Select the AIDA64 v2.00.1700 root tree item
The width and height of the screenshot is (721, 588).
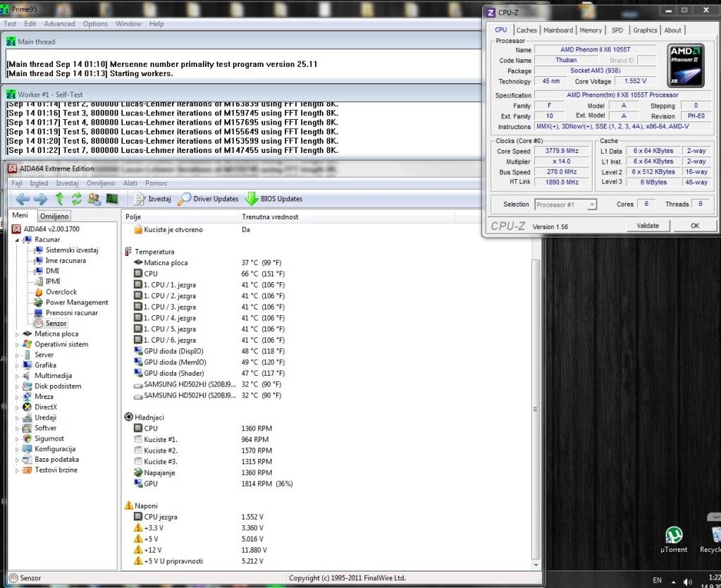46,228
